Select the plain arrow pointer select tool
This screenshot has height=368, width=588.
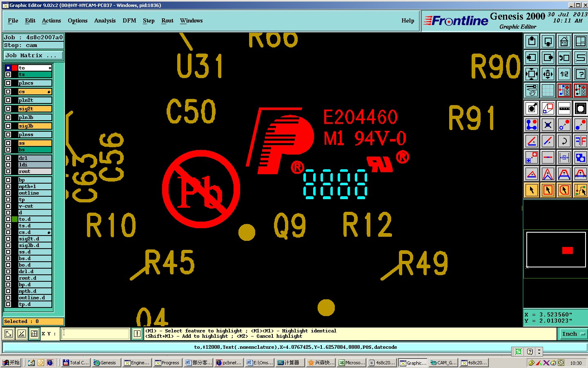point(532,190)
